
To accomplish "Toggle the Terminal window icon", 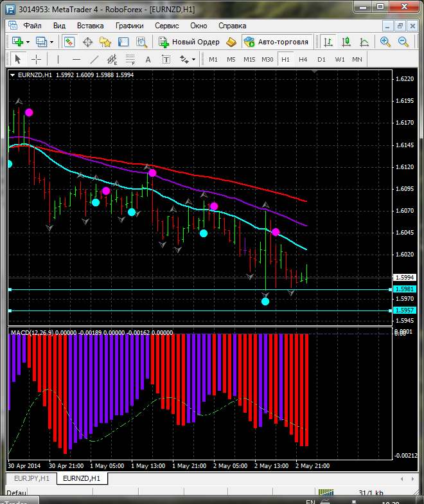I will [123, 42].
